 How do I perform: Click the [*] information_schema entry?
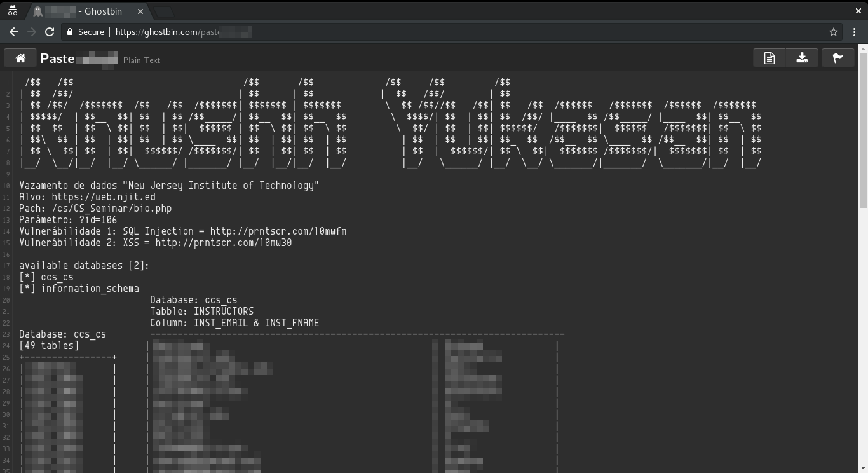tap(79, 289)
